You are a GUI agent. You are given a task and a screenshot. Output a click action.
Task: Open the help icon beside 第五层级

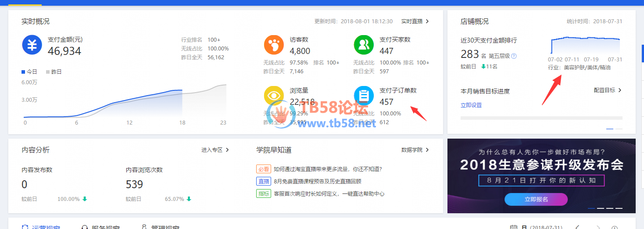[514, 56]
